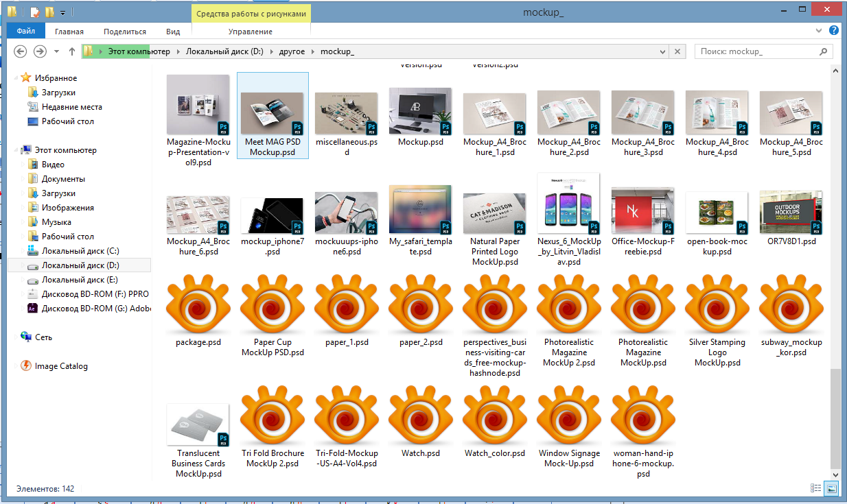Select Photorealistic Magazine MockUp 2.psd icon

click(x=569, y=304)
